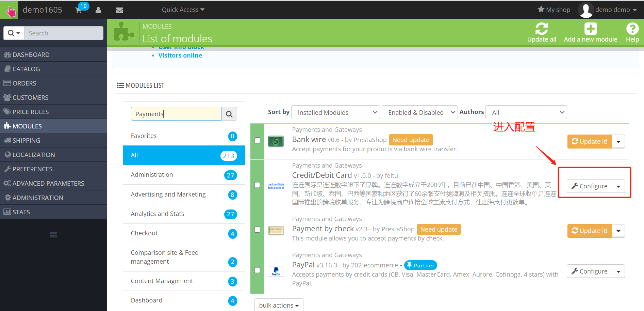Select the Content Management category

[184, 281]
